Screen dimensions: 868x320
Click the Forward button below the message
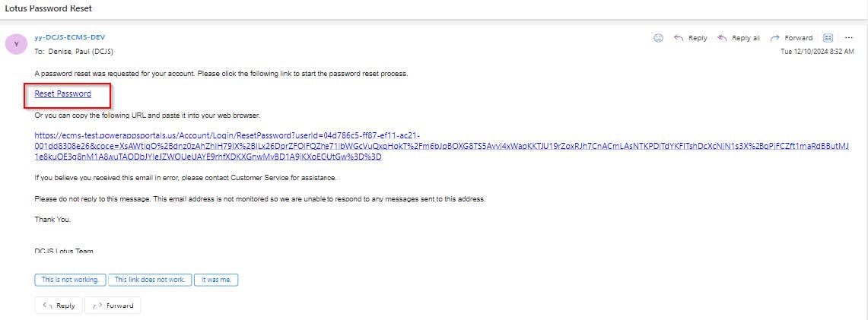tap(113, 305)
